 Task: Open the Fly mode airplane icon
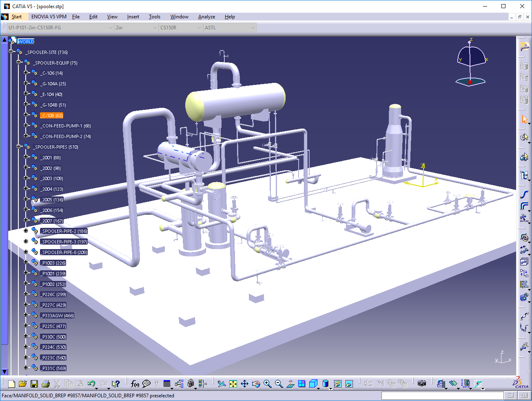(221, 384)
